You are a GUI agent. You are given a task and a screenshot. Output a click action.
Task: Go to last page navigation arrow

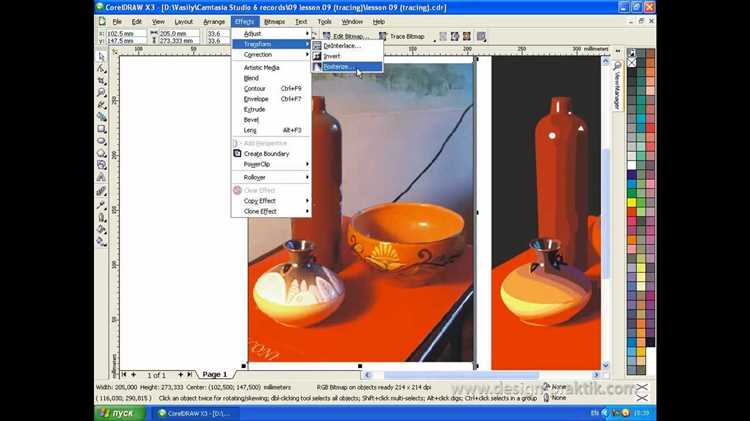(x=190, y=375)
